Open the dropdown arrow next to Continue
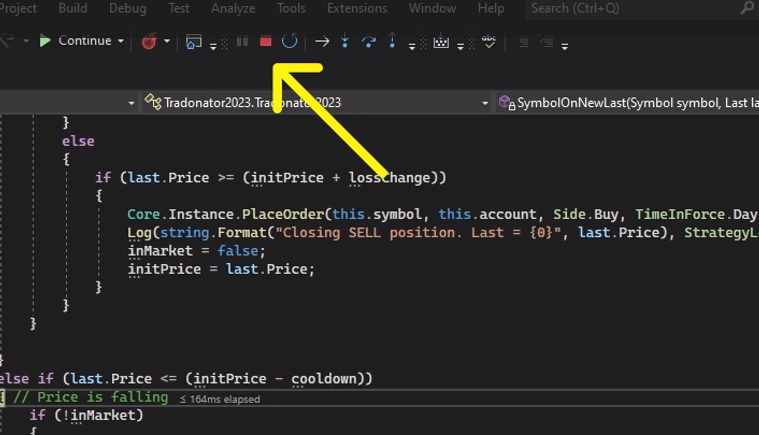This screenshot has width=759, height=435. (x=121, y=42)
